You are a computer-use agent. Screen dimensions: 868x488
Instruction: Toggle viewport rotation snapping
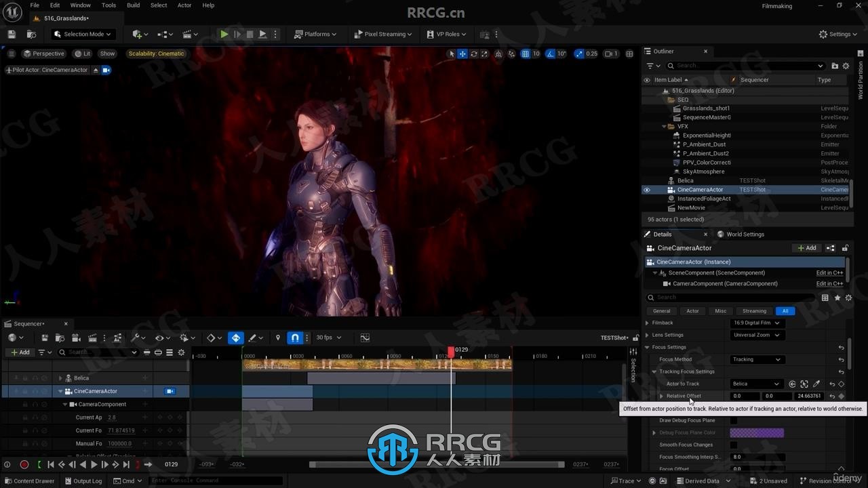tap(551, 54)
